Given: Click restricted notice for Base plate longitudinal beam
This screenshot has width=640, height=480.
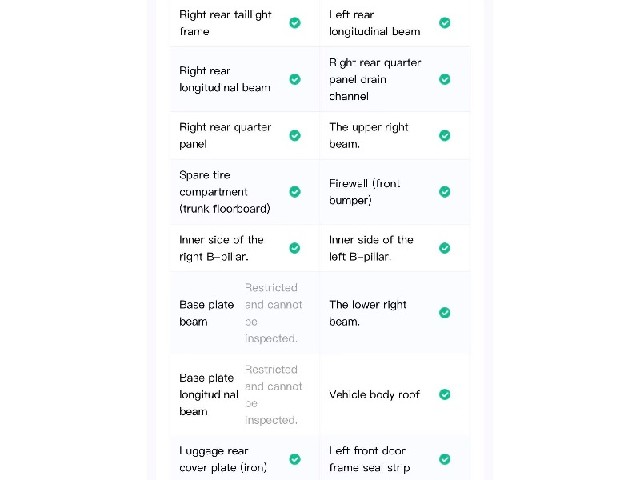Looking at the screenshot, I should coord(273,395).
